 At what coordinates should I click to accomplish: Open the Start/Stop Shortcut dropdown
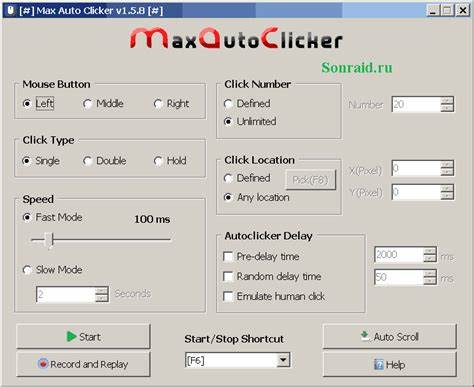[283, 360]
